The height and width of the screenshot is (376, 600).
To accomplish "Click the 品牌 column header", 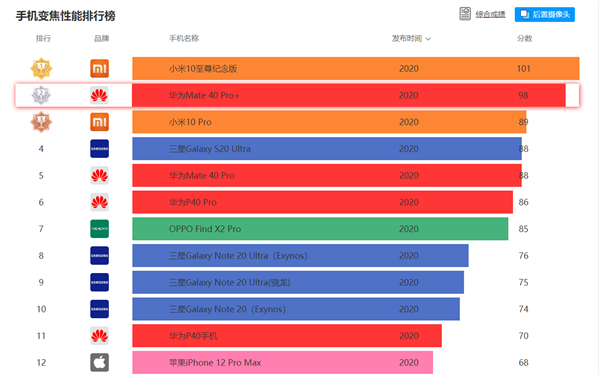I will [x=101, y=38].
